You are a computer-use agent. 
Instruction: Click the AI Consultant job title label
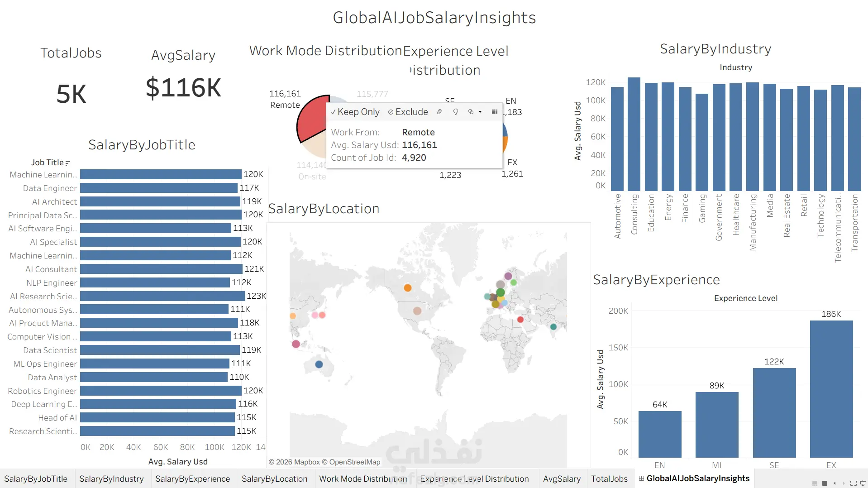(51, 269)
